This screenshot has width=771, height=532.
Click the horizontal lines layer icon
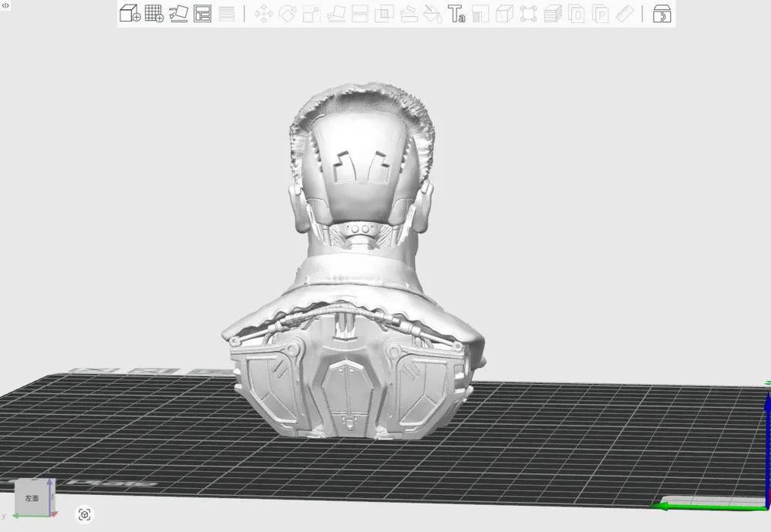click(x=227, y=14)
